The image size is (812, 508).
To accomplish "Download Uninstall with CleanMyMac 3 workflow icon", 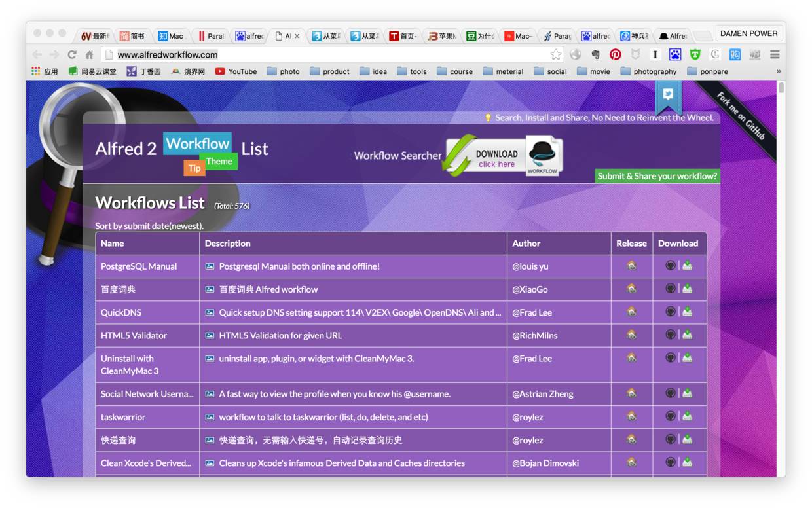I will (x=687, y=357).
